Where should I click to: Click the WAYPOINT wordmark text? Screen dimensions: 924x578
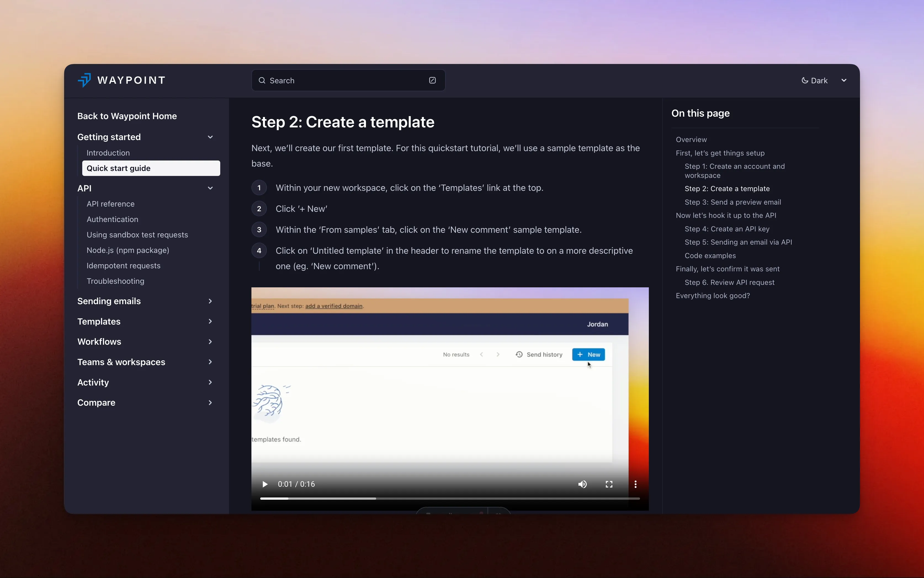coord(131,80)
